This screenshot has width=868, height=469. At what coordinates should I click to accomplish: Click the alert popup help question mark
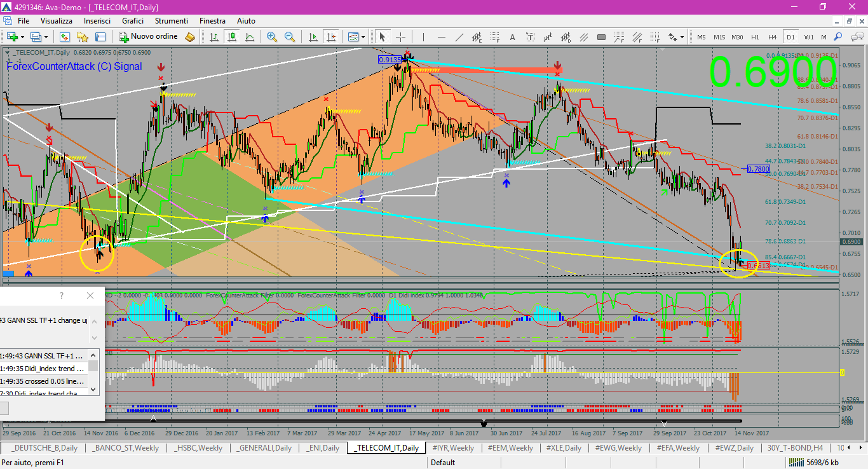pos(62,296)
